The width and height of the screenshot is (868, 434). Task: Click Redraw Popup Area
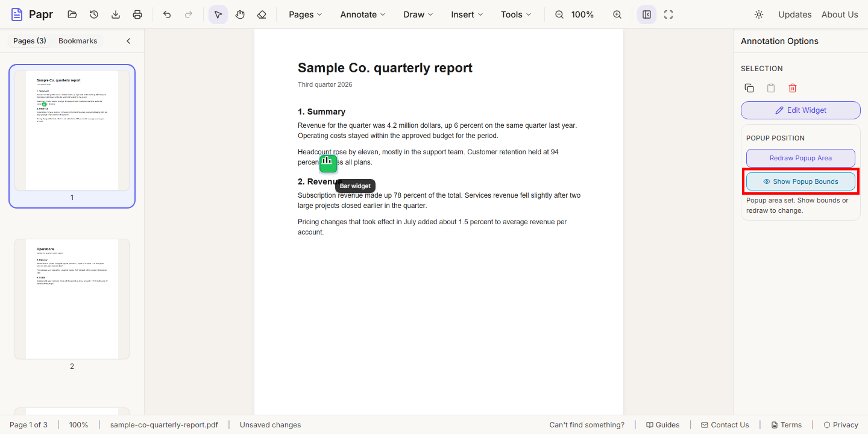[x=800, y=158]
